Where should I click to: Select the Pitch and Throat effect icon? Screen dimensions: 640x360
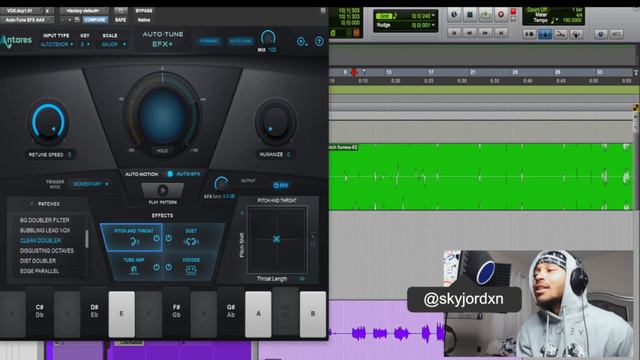[134, 242]
